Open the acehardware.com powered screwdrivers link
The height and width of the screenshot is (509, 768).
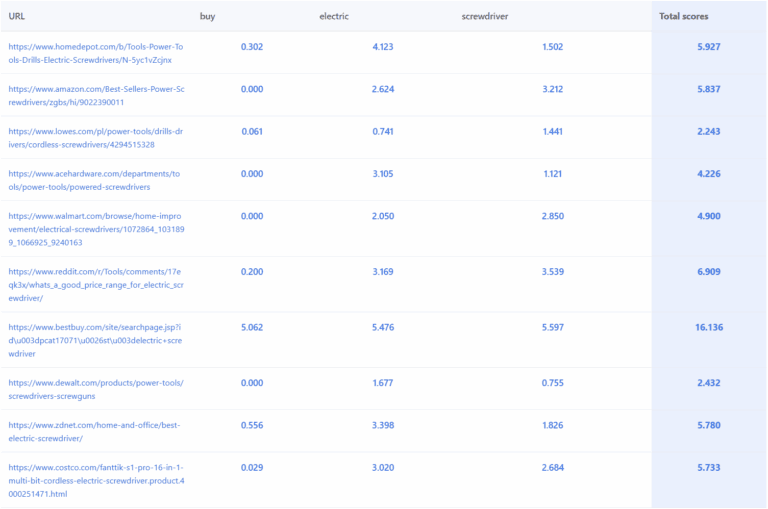click(94, 180)
